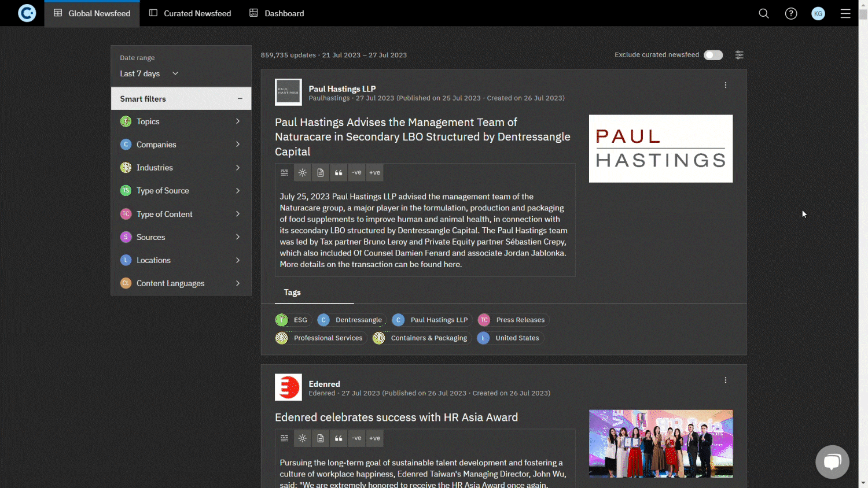Click the sun highlights icon in Paul Hastings toolbar
The height and width of the screenshot is (488, 868).
302,172
